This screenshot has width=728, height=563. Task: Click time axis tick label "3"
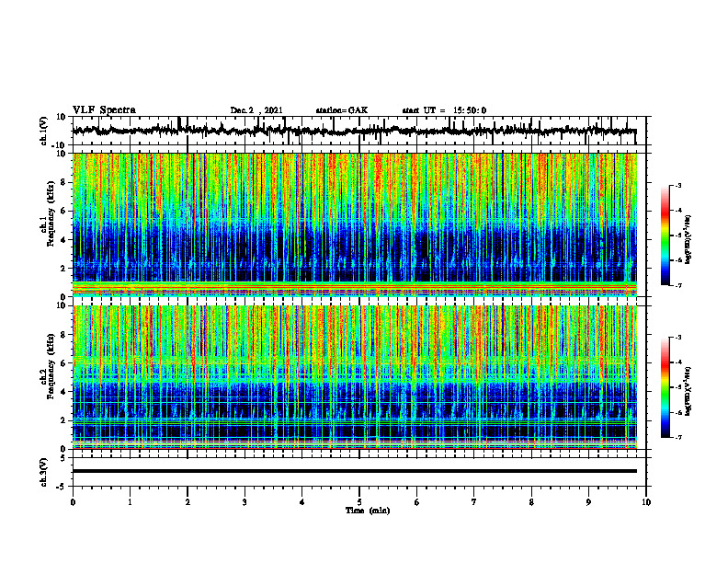[245, 502]
